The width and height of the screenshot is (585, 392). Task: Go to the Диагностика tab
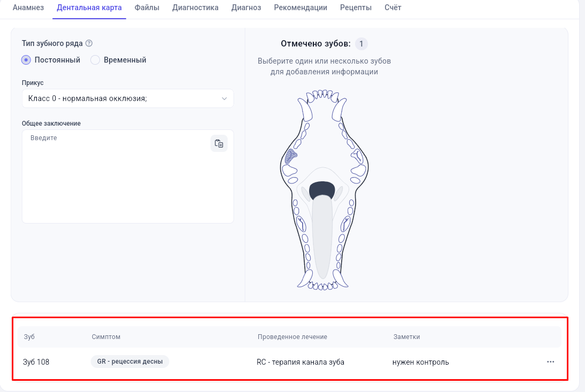pyautogui.click(x=195, y=7)
